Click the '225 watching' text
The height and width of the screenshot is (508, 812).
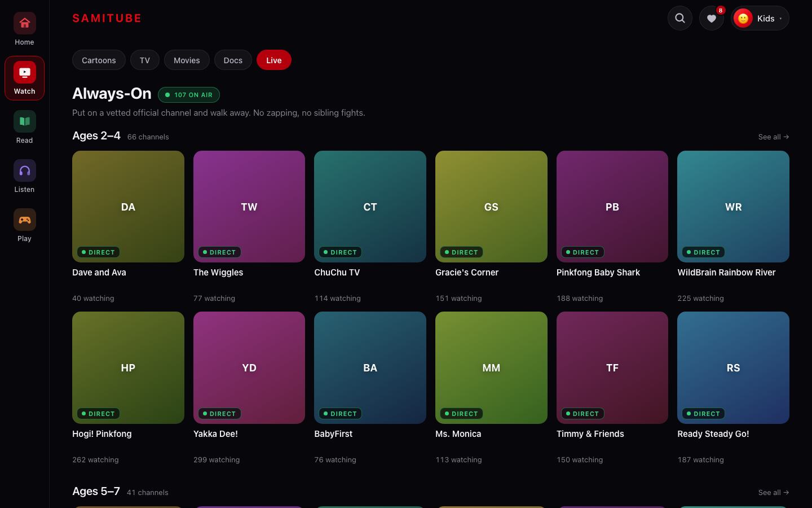coord(700,299)
